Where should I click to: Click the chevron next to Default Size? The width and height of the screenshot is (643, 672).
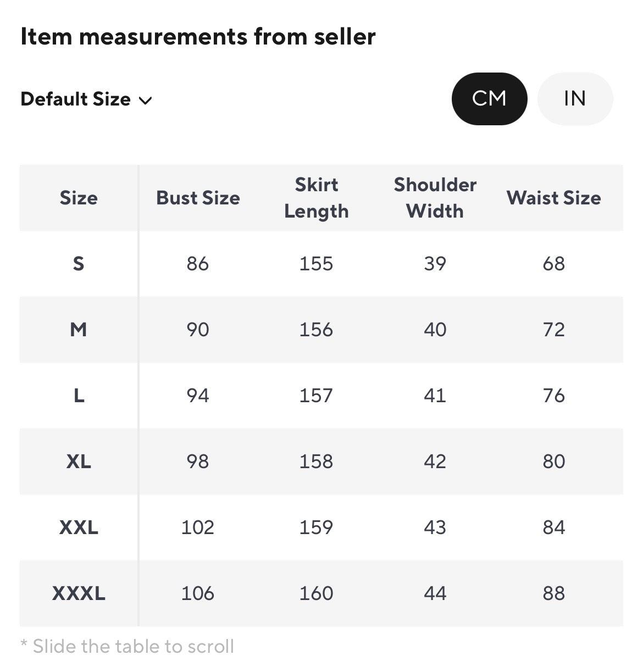point(145,101)
